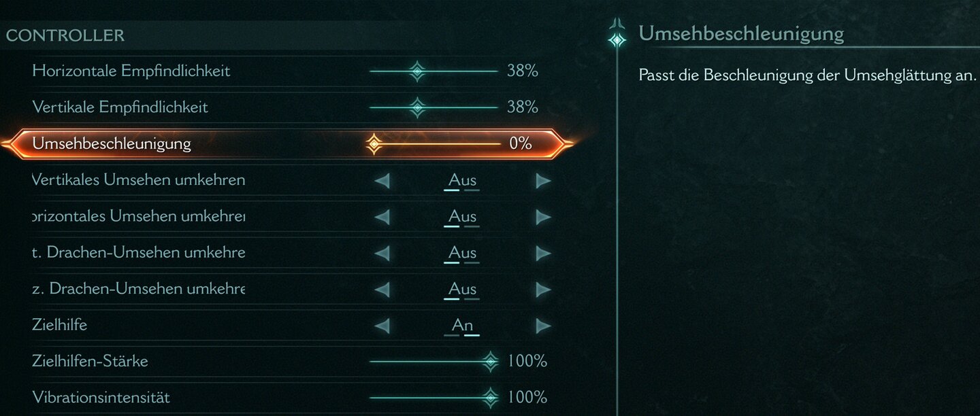Click right arrow for Horizontales Umsehen umkehren
Screen dimensions: 980x416
coord(542,217)
